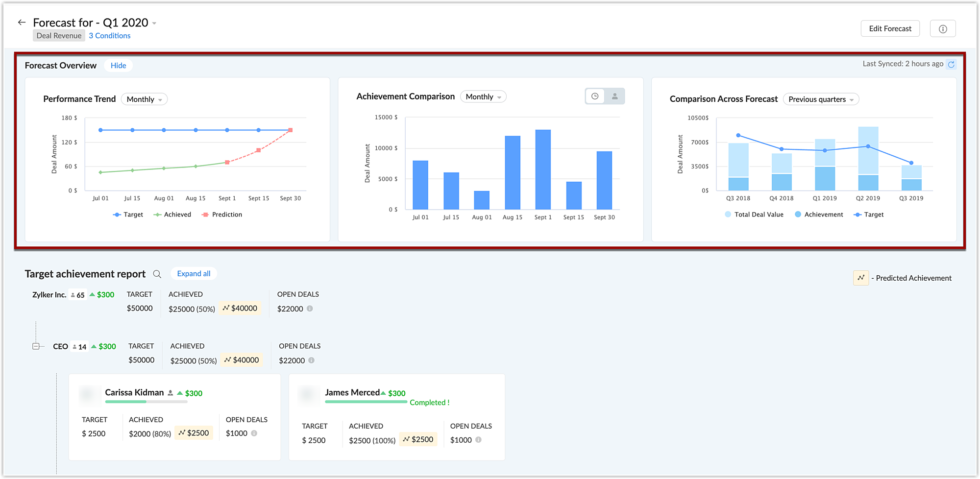Click Carissa Kidman's achievement progress bar
This screenshot has height=479, width=980.
click(146, 401)
